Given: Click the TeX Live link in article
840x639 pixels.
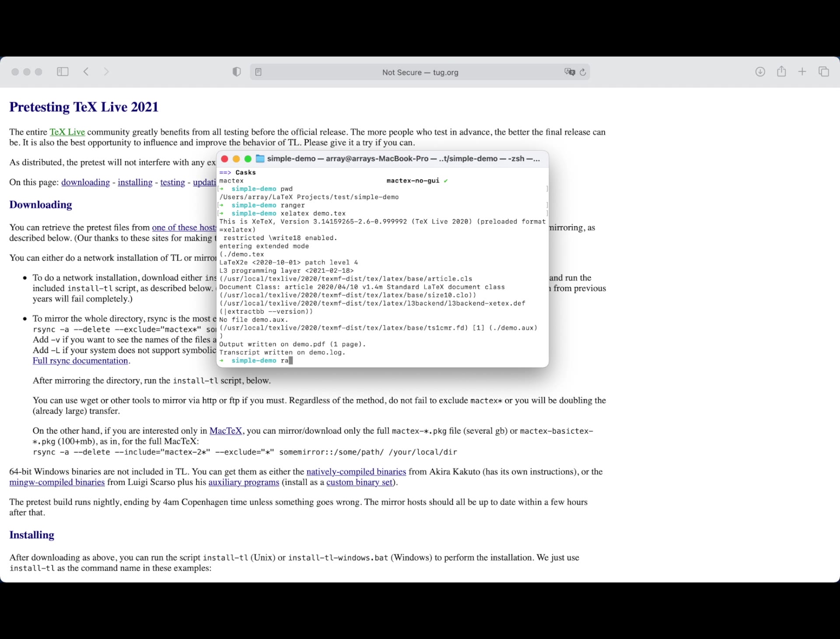Looking at the screenshot, I should click(67, 132).
